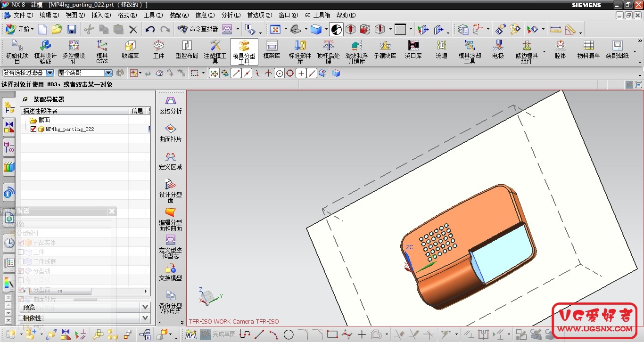This screenshot has height=342, width=644.
Task: Open Define Cavity and Core (定义型腔和型芯)
Action: pyautogui.click(x=171, y=246)
